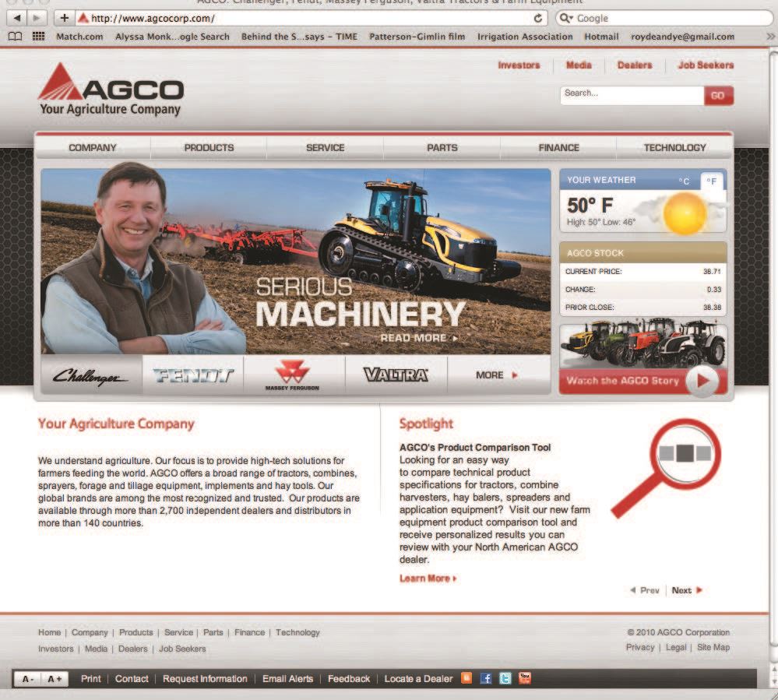Click the Media link at top
The height and width of the screenshot is (700, 778).
(579, 65)
